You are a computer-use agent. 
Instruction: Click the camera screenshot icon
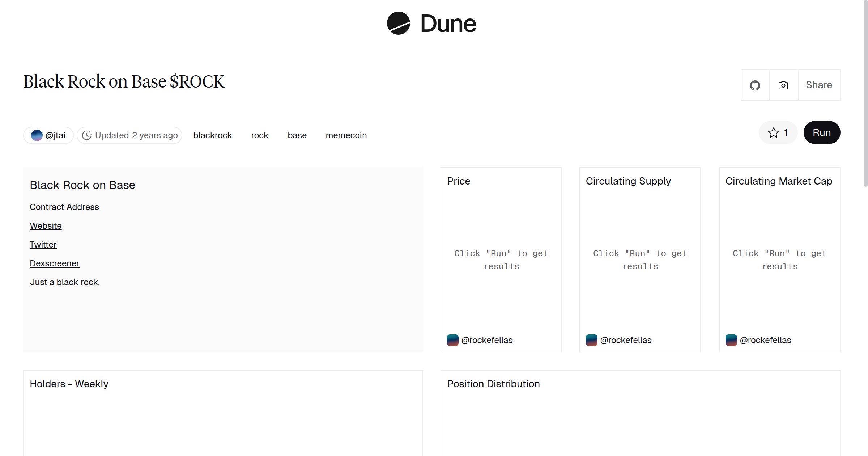pyautogui.click(x=783, y=85)
